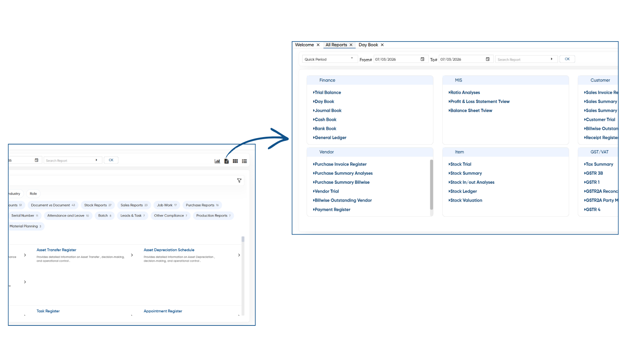Open the To date calendar picker
Screen dimensions: 644x362
point(488,59)
